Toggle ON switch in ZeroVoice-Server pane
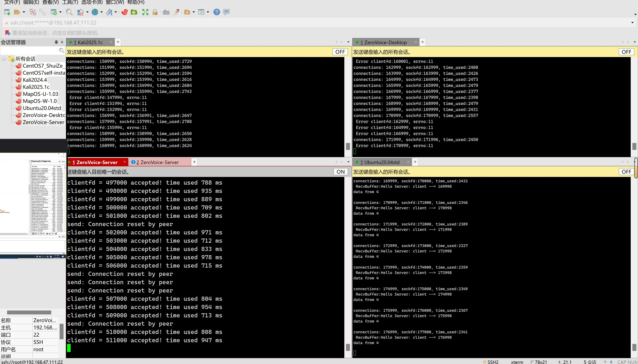The width and height of the screenshot is (638, 364). tap(340, 172)
